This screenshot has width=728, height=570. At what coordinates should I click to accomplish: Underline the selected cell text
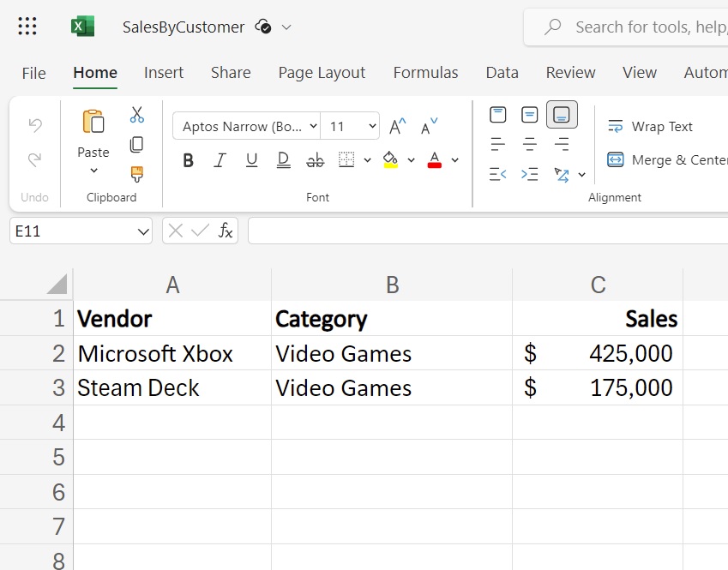[x=251, y=160]
